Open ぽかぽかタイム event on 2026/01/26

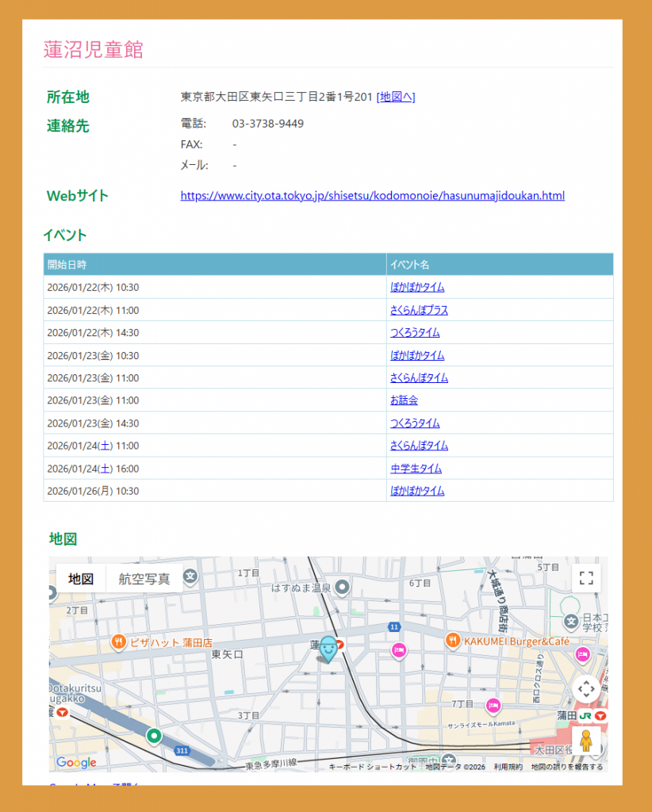coord(417,491)
